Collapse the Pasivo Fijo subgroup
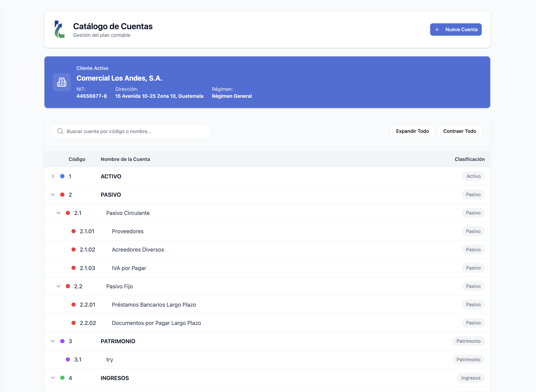The height and width of the screenshot is (392, 536). pos(58,286)
